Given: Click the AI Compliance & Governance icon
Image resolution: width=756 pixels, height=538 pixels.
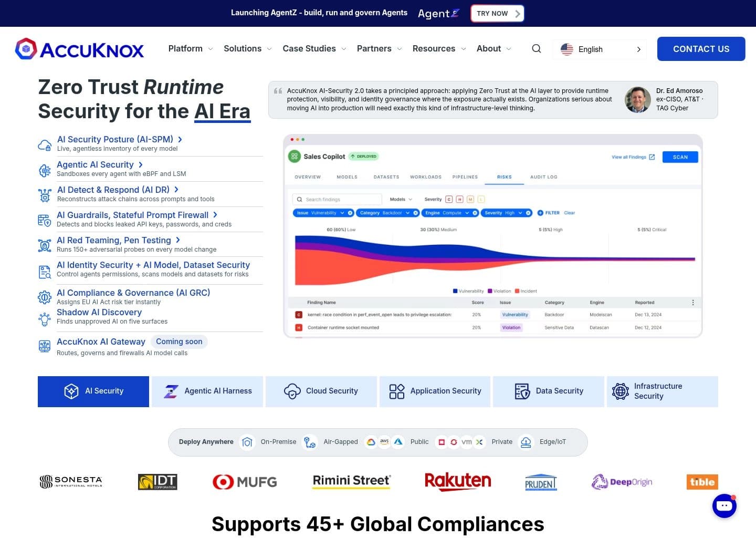Looking at the screenshot, I should [x=45, y=297].
